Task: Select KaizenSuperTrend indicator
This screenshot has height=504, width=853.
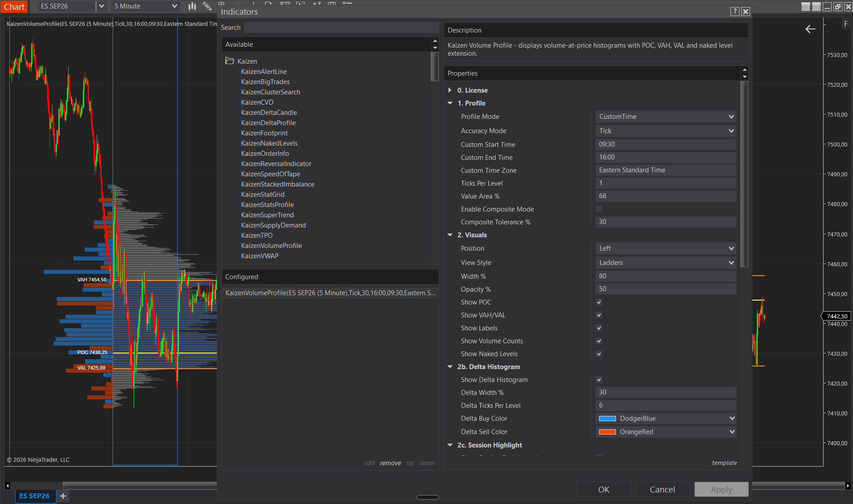Action: pos(267,215)
